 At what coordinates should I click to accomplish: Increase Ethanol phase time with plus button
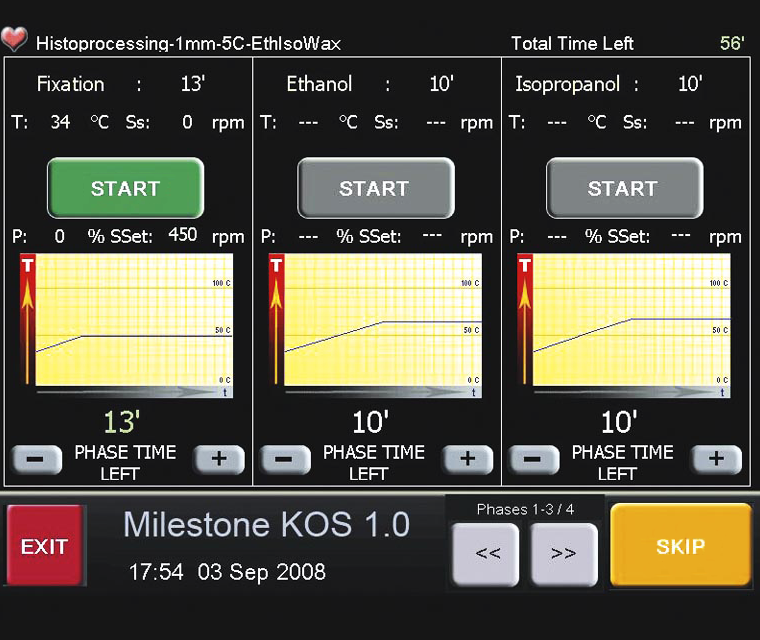[467, 460]
